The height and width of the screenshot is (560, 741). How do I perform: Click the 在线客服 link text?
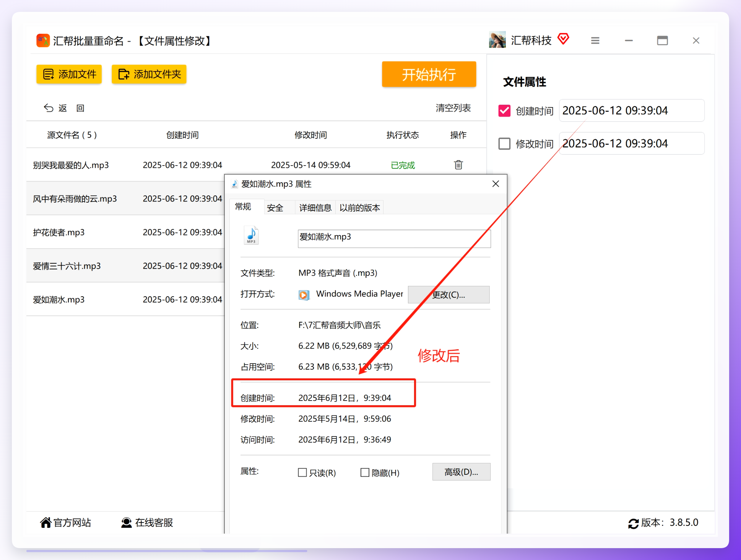154,523
